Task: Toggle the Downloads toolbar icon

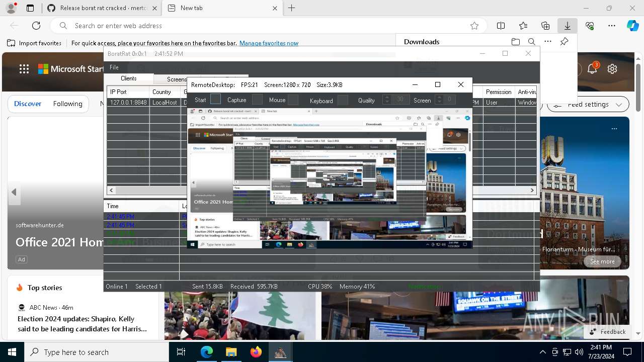Action: 567,26
